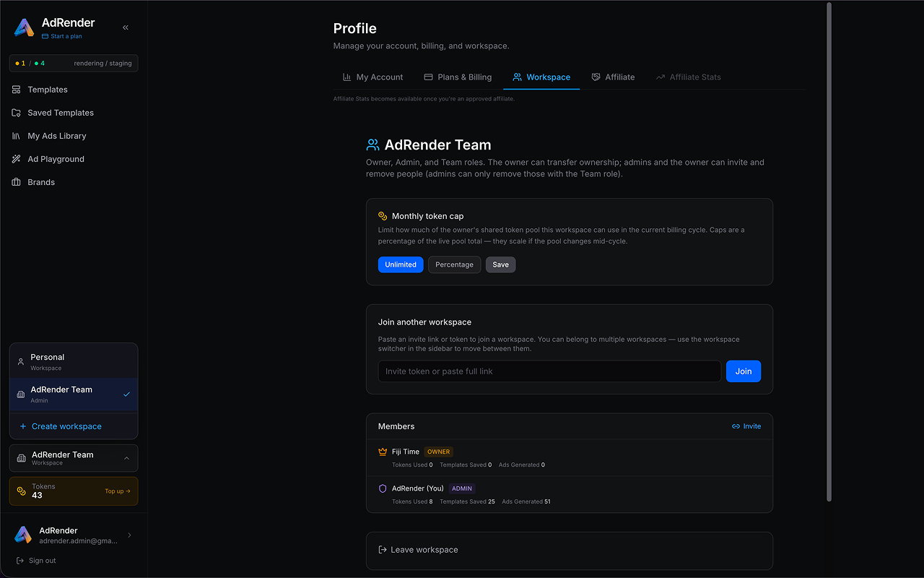Screen dimensions: 924x578
Task: Focus the invite token input field
Action: pos(549,371)
